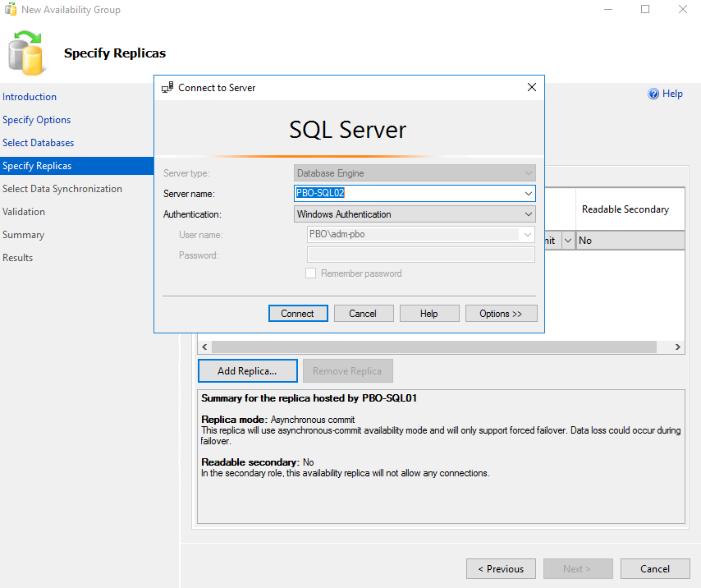701x588 pixels.
Task: Click the Connect button
Action: (x=298, y=314)
